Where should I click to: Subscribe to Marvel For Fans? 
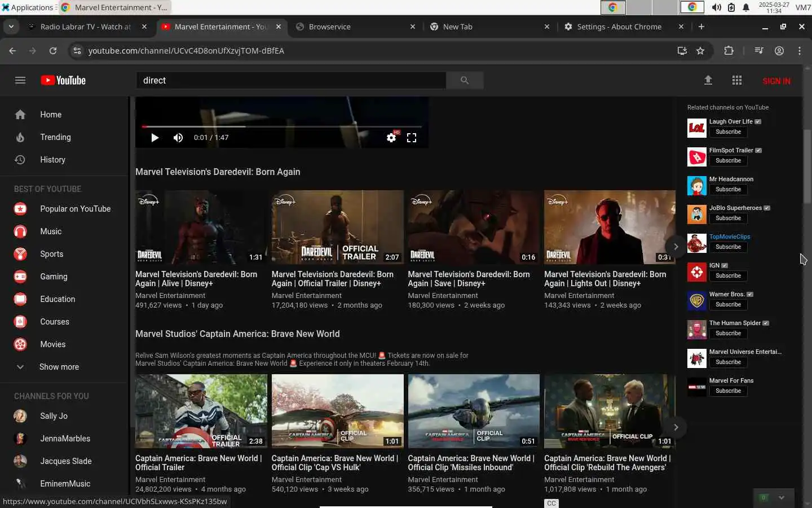728,391
